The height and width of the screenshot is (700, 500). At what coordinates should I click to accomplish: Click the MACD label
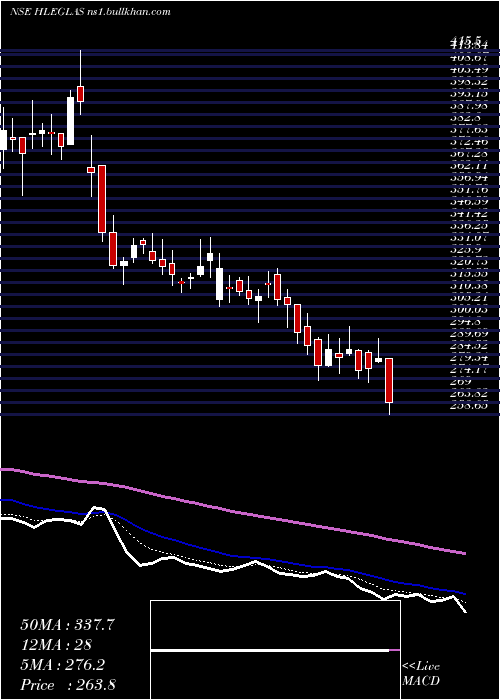[x=421, y=681]
